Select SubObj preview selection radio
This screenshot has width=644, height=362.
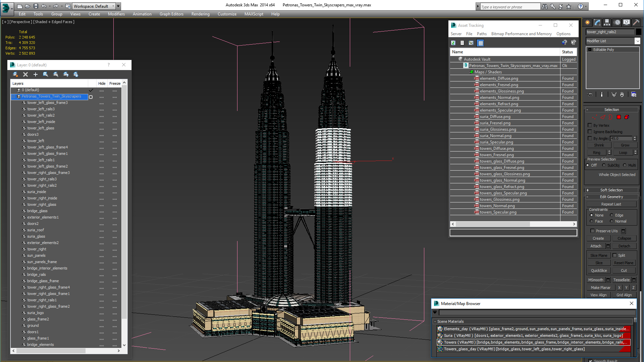604,165
